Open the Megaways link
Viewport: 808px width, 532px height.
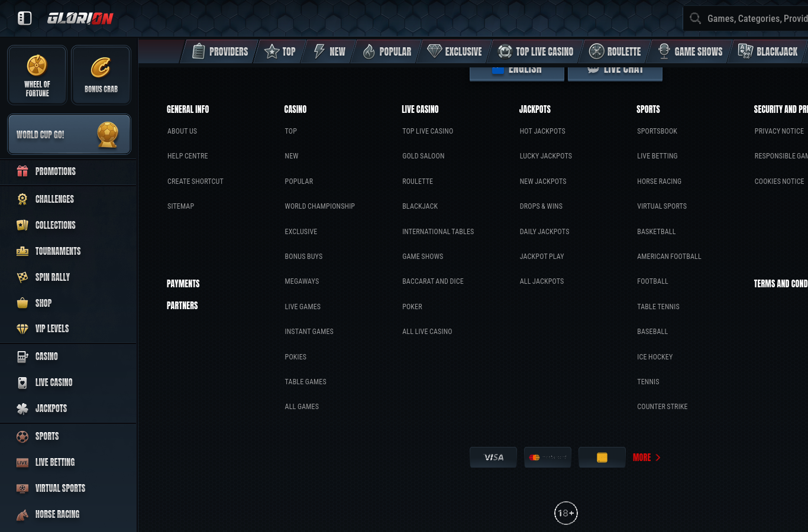(x=302, y=281)
